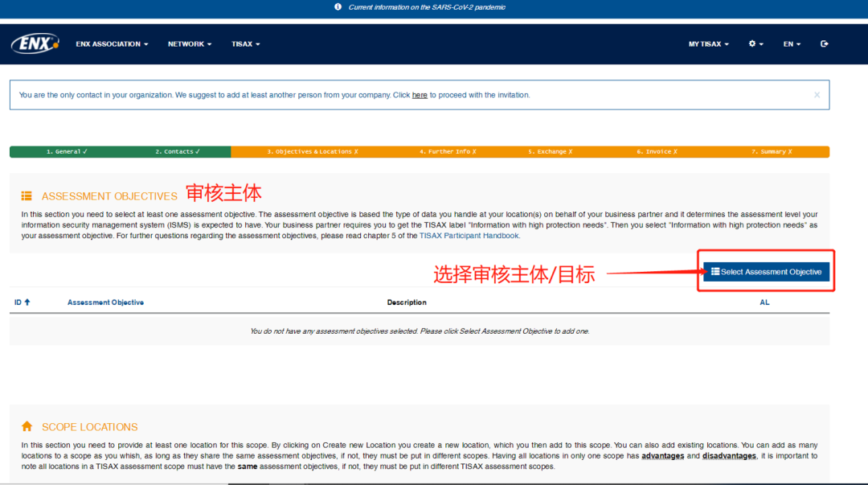This screenshot has height=485, width=868.
Task: Go to step 6. Invoice
Action: (x=657, y=151)
